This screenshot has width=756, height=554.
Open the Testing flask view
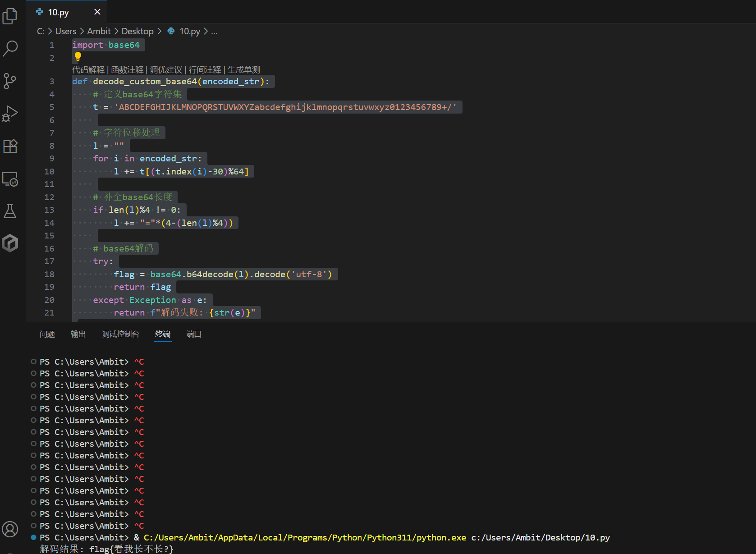[10, 211]
